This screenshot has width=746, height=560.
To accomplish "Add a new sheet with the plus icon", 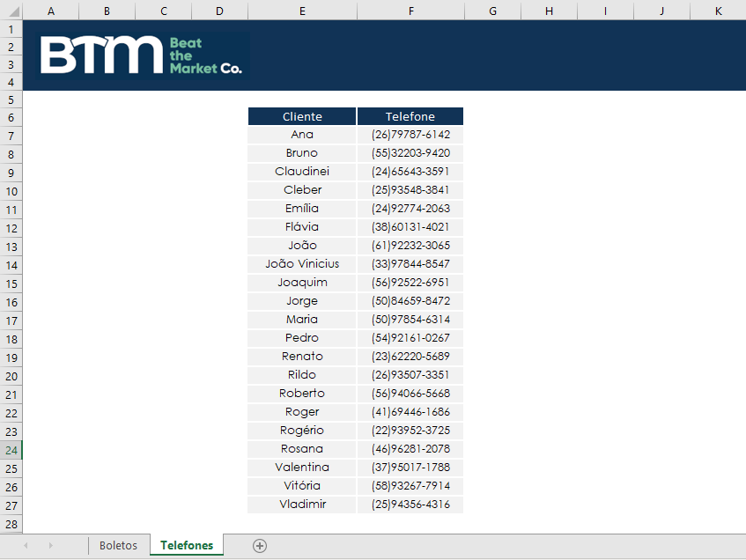I will [x=259, y=546].
